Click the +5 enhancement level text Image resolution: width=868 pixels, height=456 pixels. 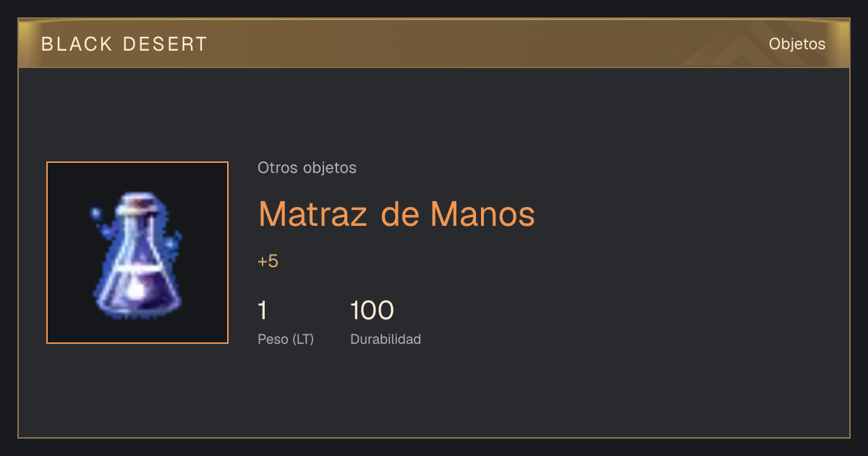pos(268,261)
